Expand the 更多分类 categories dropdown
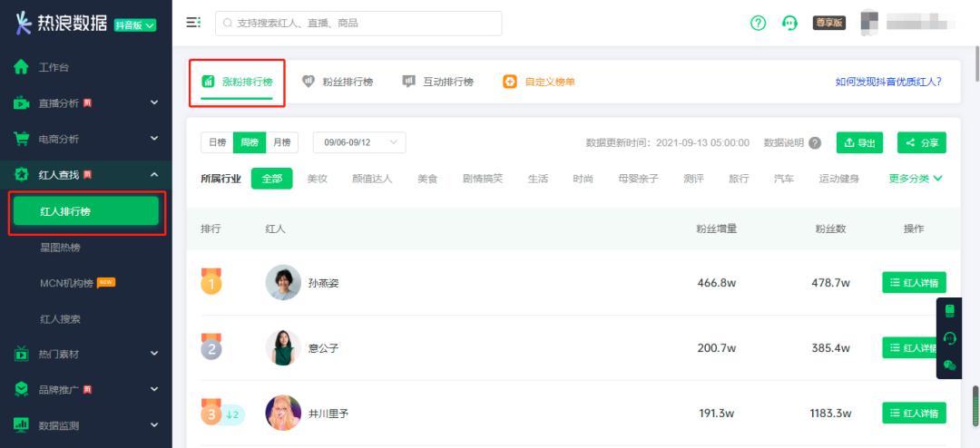This screenshot has width=980, height=448. pyautogui.click(x=916, y=179)
